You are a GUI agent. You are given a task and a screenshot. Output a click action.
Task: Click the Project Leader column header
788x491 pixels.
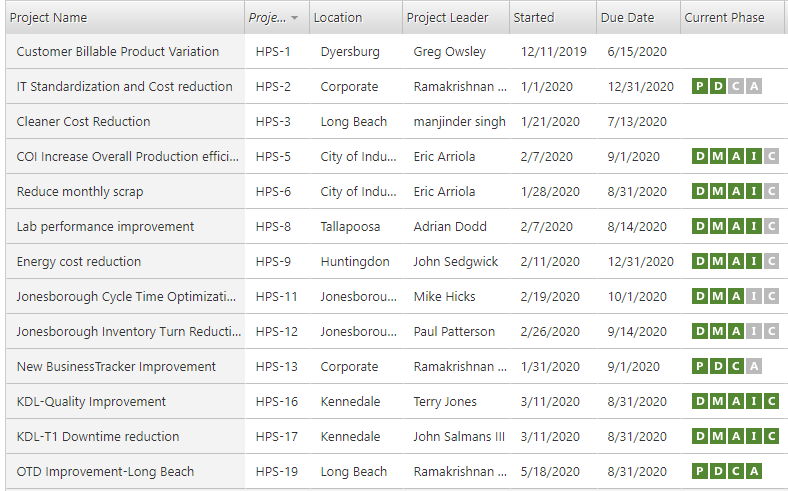coord(447,17)
